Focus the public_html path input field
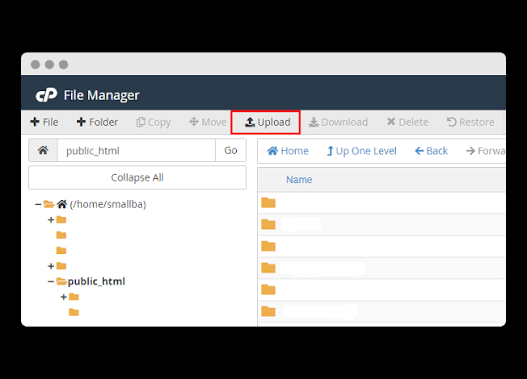Viewport: 527px width, 379px height. (x=136, y=150)
